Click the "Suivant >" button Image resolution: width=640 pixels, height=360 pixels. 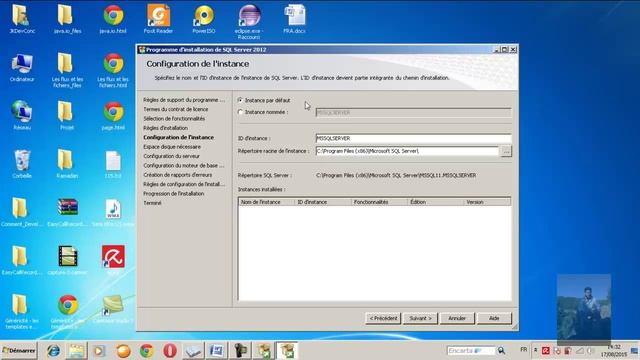[x=420, y=318]
